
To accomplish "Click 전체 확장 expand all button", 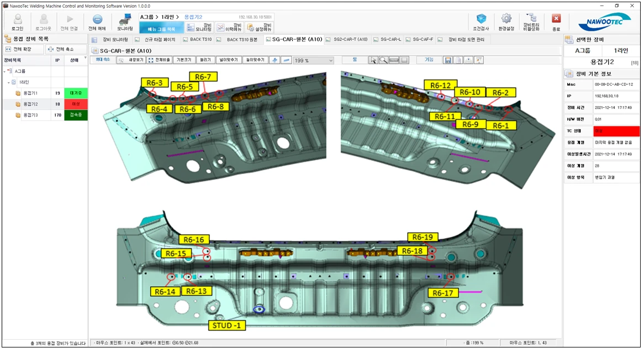I will coord(23,49).
